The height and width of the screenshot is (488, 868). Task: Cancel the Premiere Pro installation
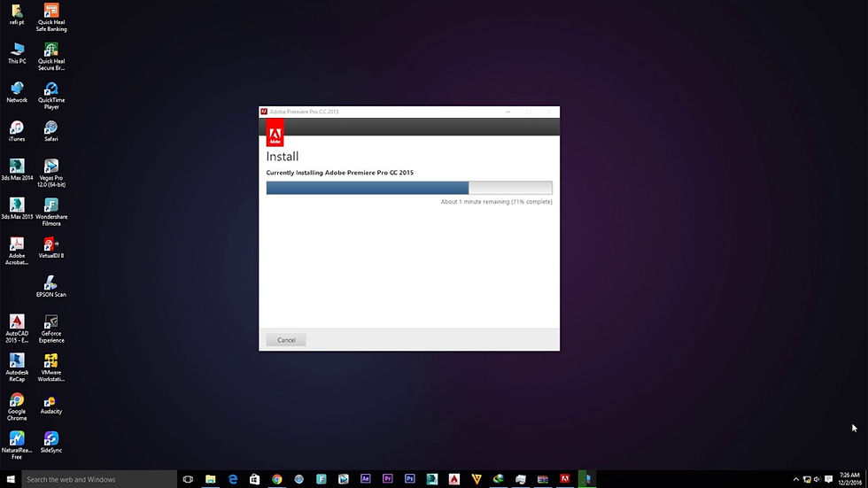(x=286, y=340)
